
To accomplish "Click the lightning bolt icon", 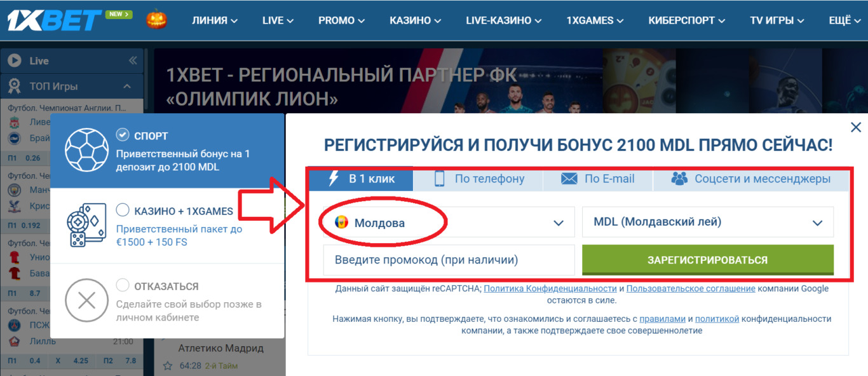I will (334, 178).
